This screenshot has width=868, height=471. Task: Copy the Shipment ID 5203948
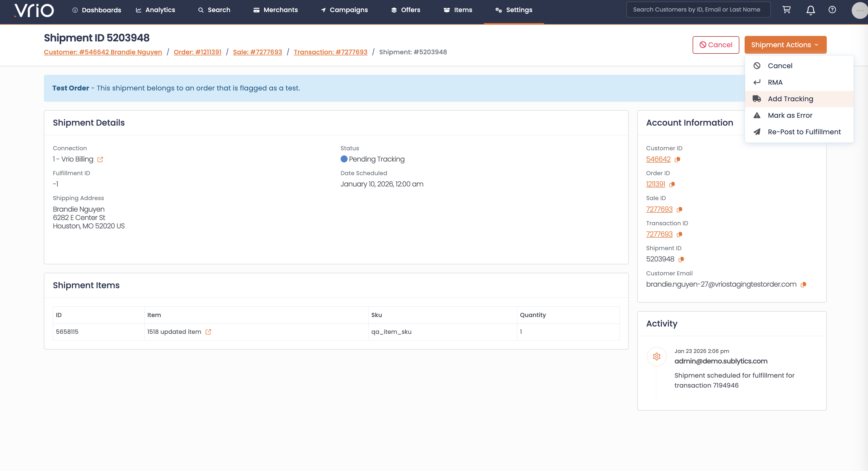[x=681, y=260]
